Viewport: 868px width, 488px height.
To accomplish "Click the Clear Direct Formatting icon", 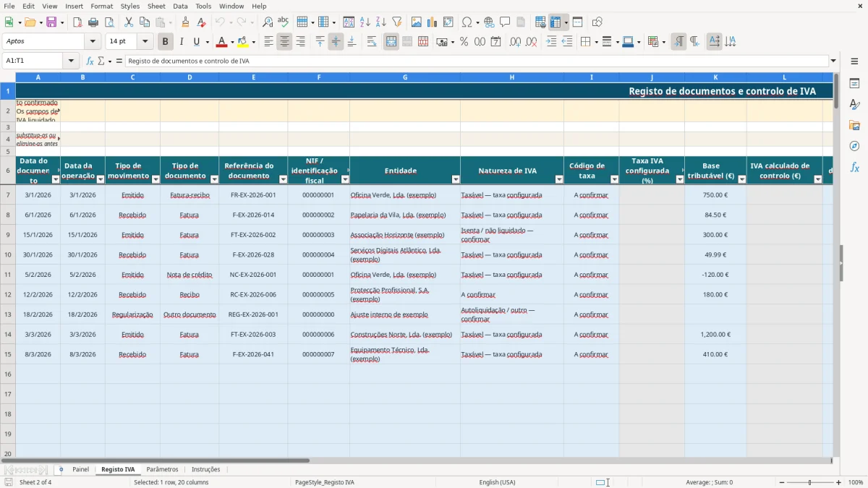I will point(202,22).
